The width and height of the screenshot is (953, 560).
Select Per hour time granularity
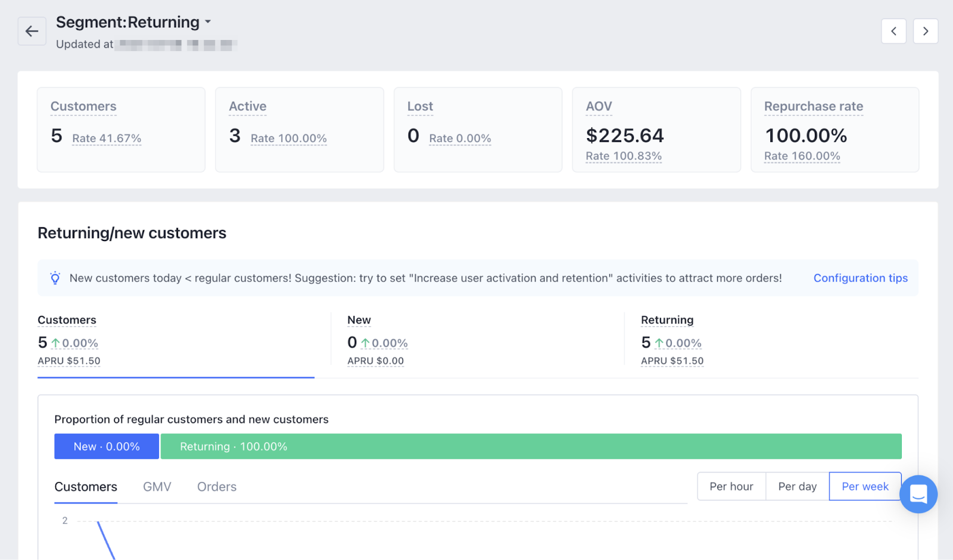click(731, 486)
